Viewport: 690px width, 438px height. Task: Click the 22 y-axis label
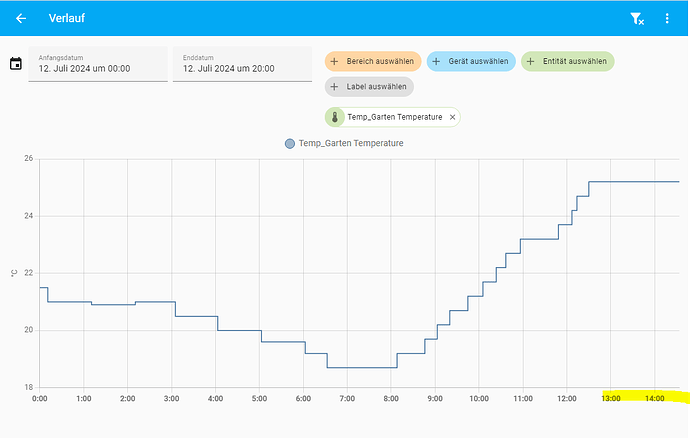pos(29,273)
